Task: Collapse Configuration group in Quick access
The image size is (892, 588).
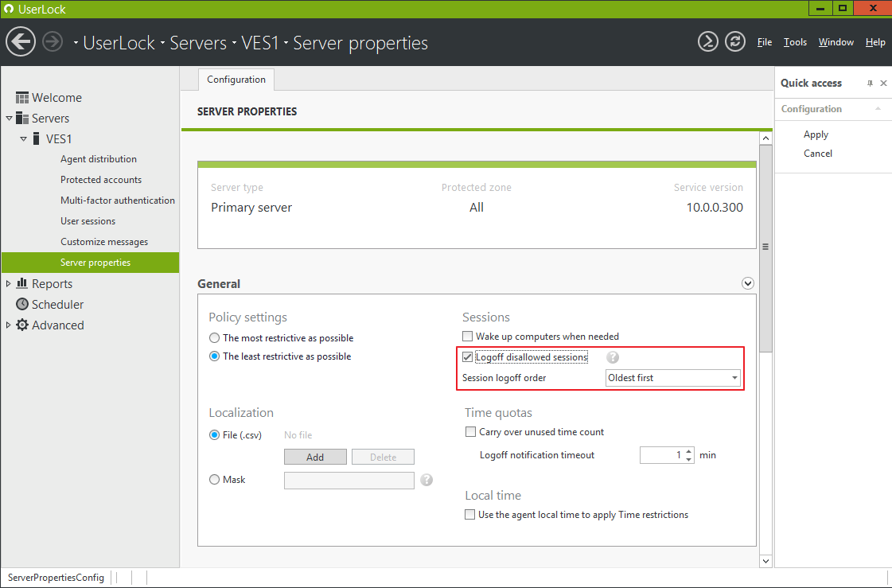Action: point(878,109)
